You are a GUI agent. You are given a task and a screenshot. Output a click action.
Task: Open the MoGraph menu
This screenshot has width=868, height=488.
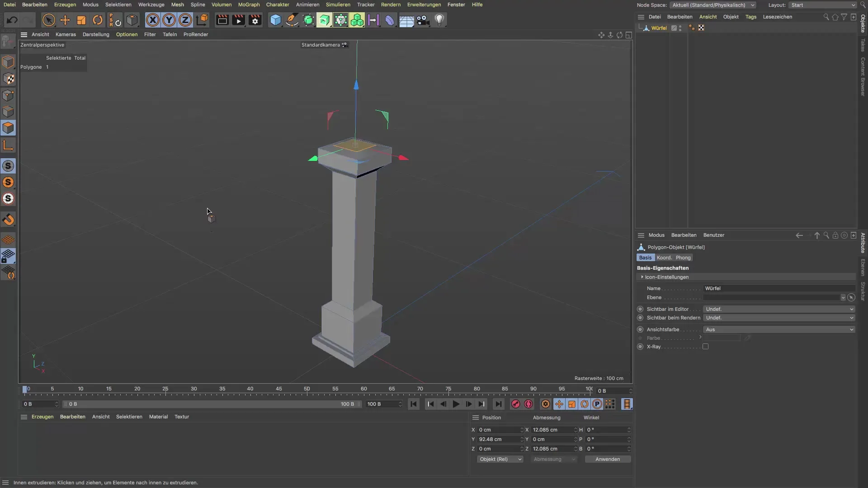click(249, 5)
